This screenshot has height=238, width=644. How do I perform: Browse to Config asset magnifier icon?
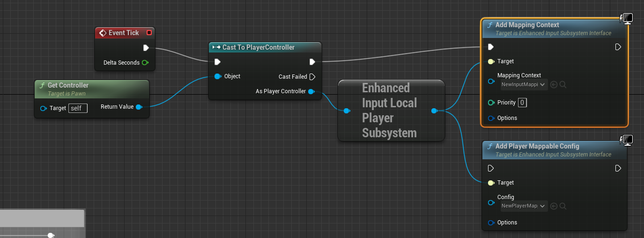[563, 206]
